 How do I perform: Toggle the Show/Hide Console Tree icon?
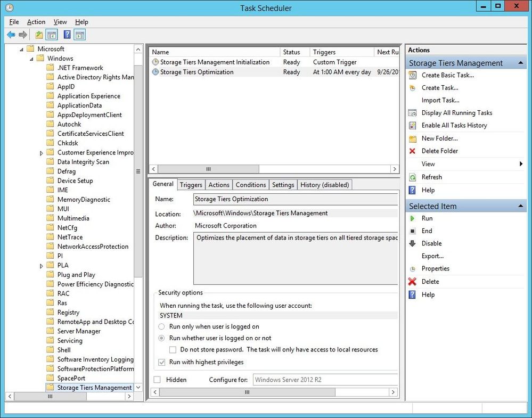tap(52, 35)
